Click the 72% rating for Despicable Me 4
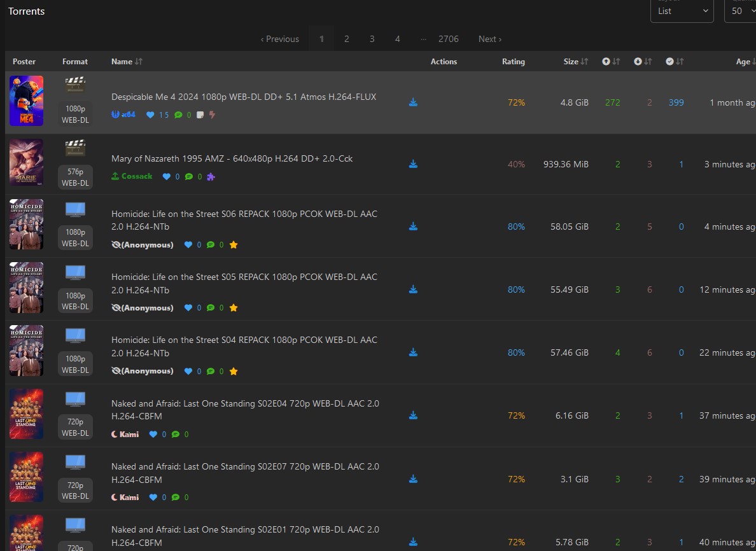Viewport: 756px width, 551px height. coord(516,102)
